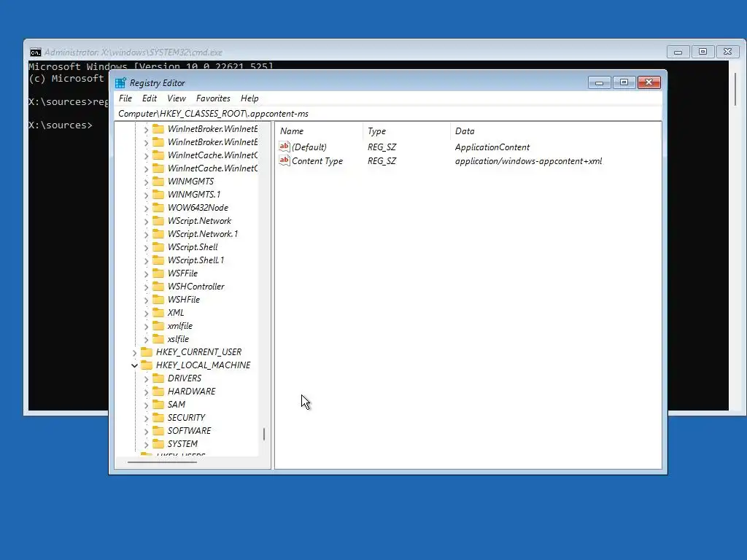Click the cmd window vertical scrollbar
Screen dimensions: 747x560
coord(735,90)
